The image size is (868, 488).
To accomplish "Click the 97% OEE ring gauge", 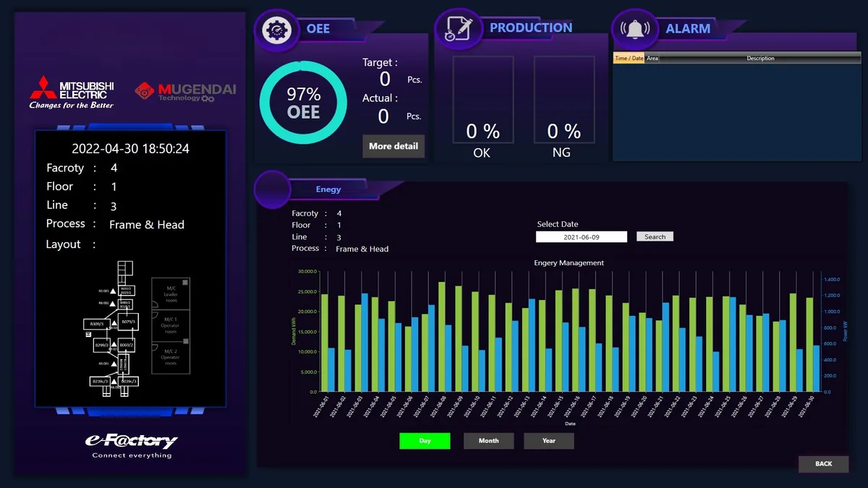I will 303,103.
